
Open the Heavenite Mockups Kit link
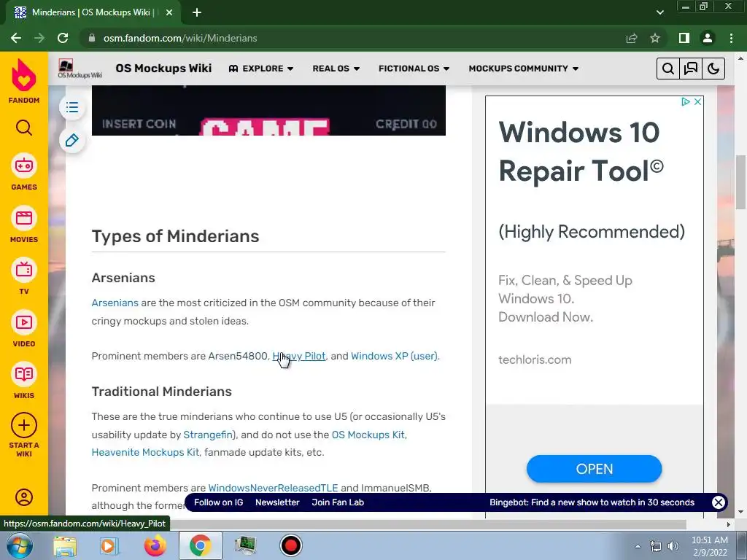pyautogui.click(x=145, y=452)
